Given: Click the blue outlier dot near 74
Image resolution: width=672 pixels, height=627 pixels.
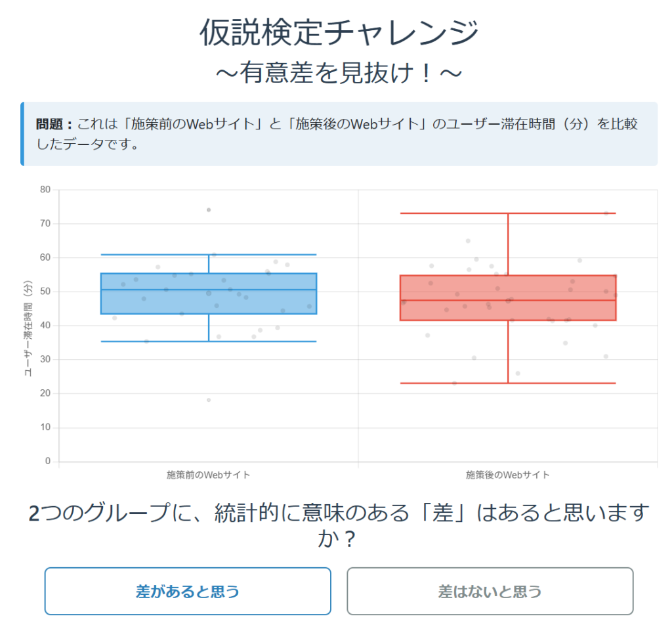Looking at the screenshot, I should point(209,209).
